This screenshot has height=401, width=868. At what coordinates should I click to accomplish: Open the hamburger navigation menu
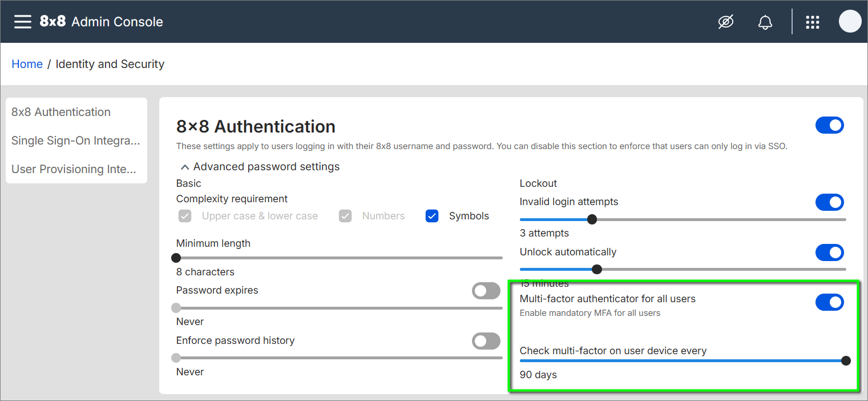23,22
